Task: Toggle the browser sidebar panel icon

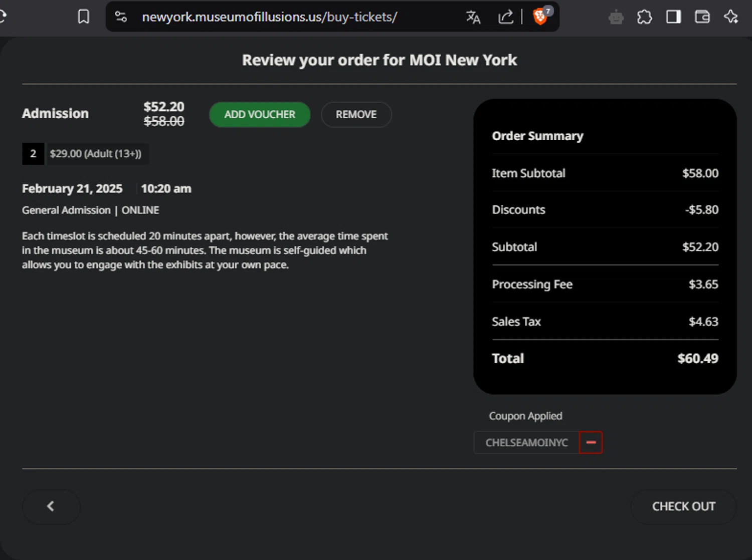Action: (x=673, y=17)
